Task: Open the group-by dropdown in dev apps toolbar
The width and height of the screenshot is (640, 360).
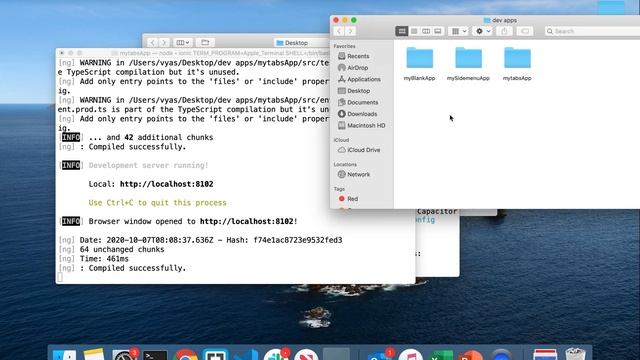Action: click(458, 31)
